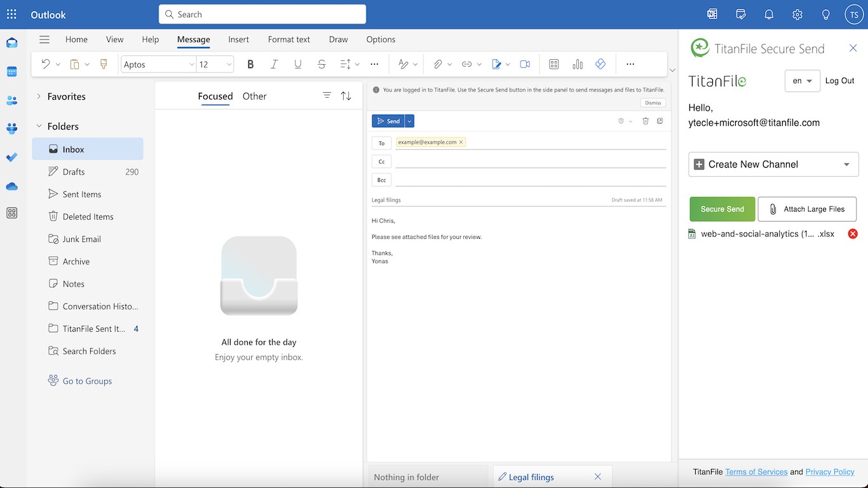Open the notification bell in the header
This screenshot has width=868, height=488.
click(769, 15)
